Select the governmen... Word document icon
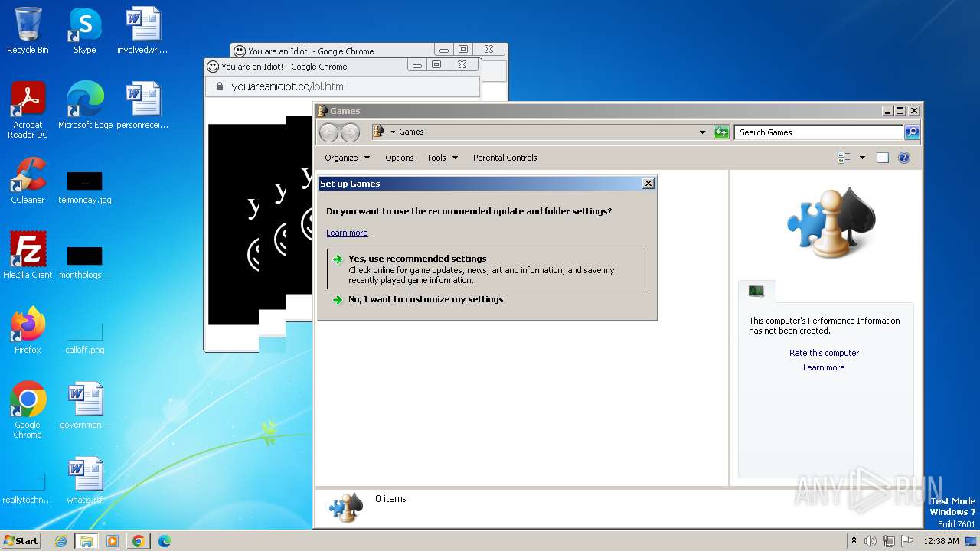This screenshot has height=551, width=980. (x=84, y=406)
